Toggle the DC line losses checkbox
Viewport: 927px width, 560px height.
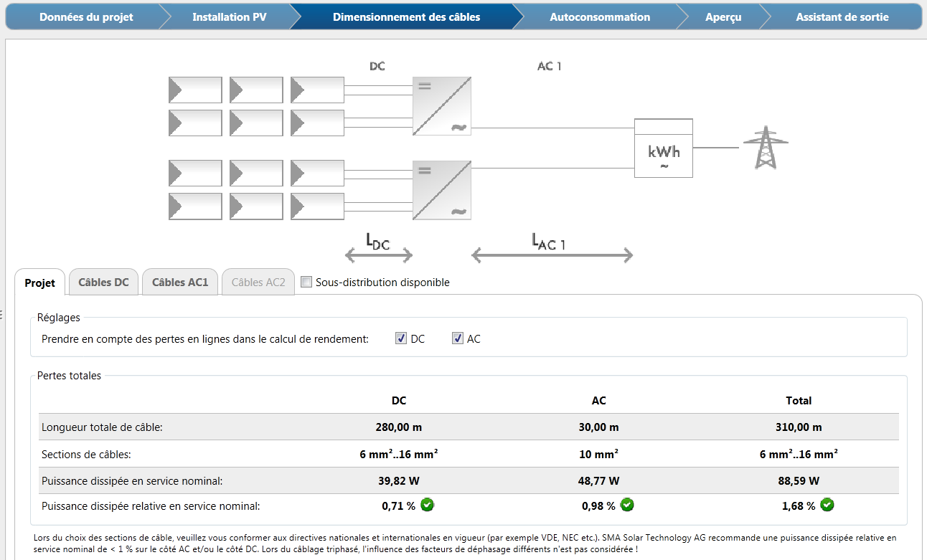401,338
